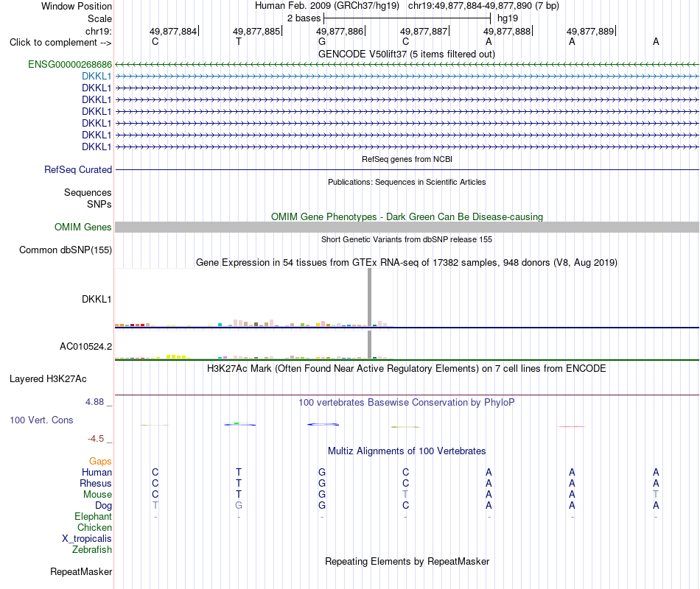Click the Click to complement --> label

(60, 43)
